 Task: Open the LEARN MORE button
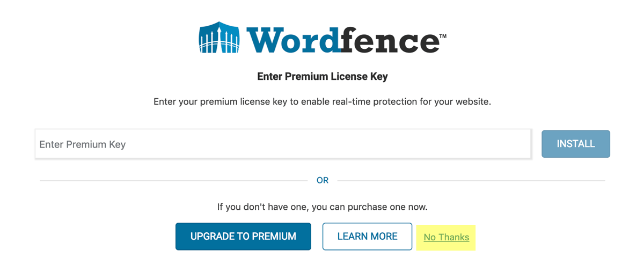pos(367,237)
